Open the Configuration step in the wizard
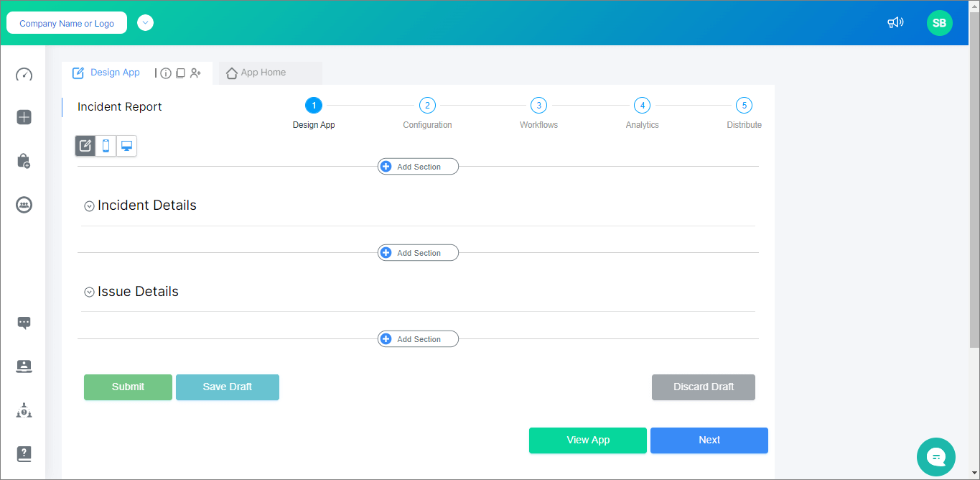980x480 pixels. (427, 105)
